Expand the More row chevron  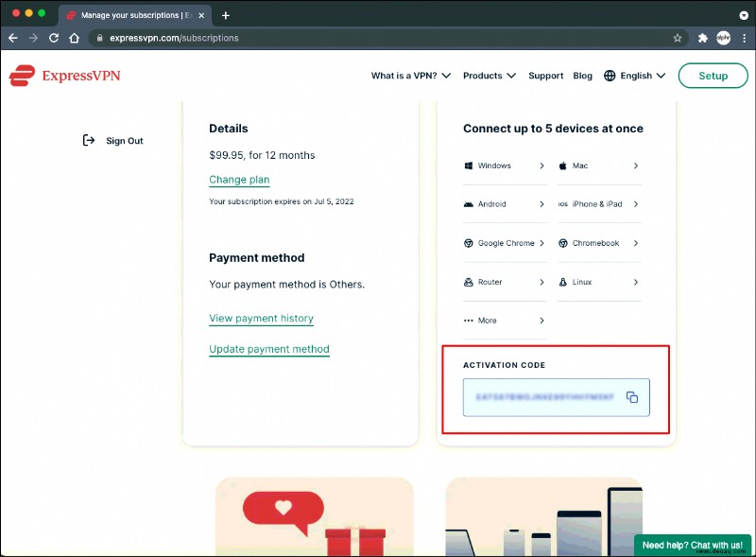click(x=541, y=321)
